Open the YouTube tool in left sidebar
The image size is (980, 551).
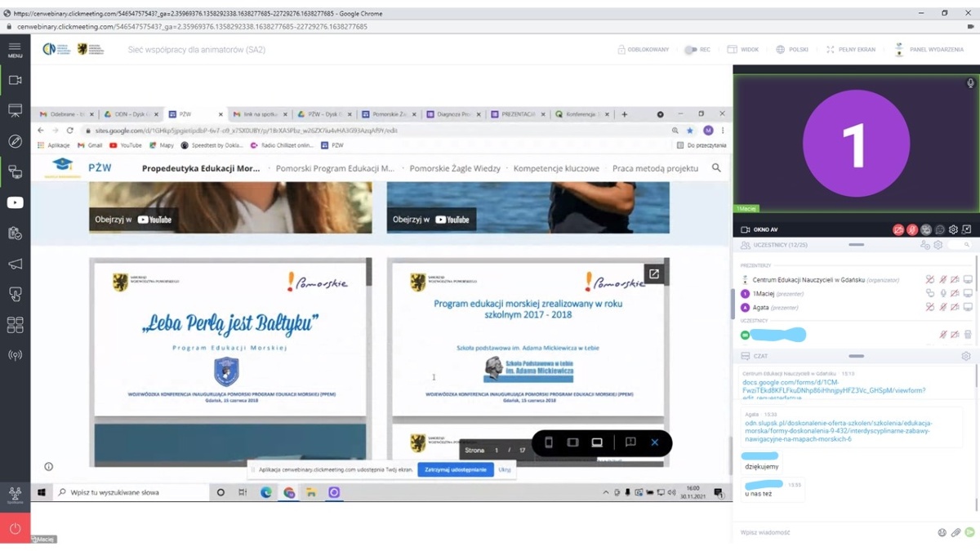(x=15, y=202)
